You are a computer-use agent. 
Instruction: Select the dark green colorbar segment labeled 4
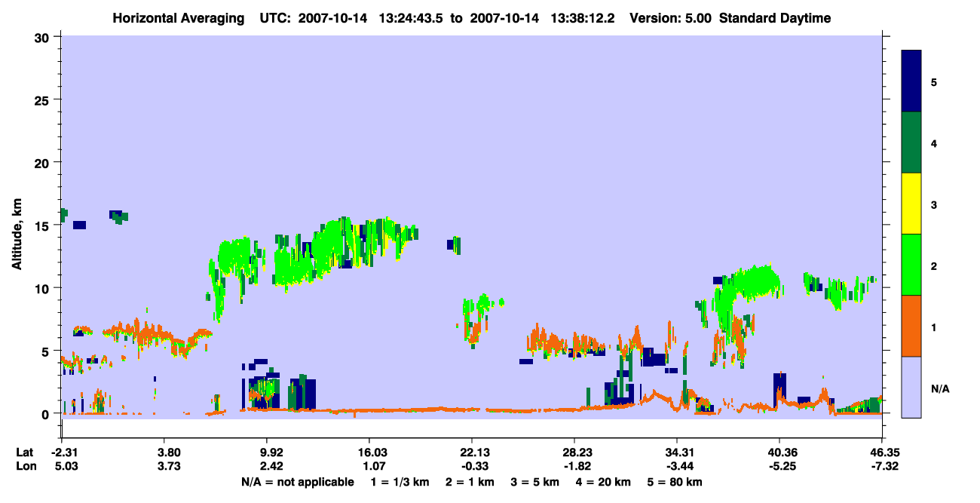click(911, 143)
